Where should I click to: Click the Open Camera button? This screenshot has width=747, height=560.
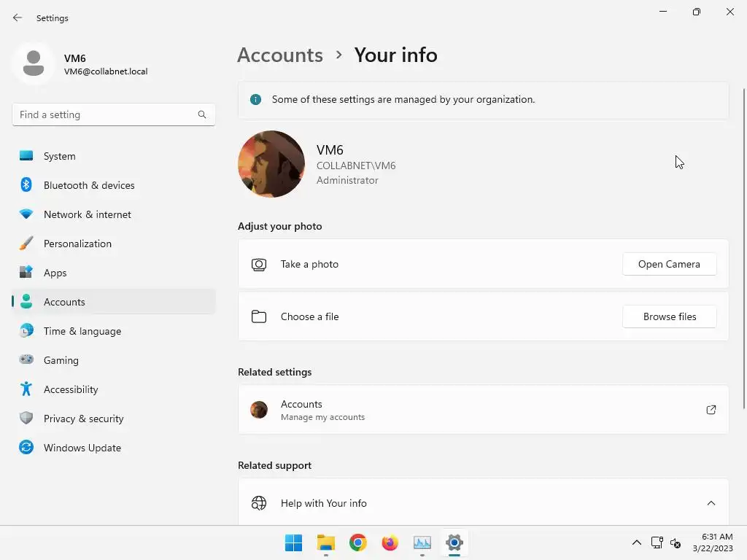pyautogui.click(x=669, y=264)
